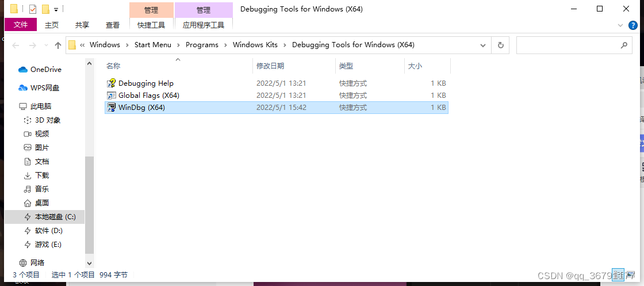Click the 音乐 music note icon

(28, 189)
